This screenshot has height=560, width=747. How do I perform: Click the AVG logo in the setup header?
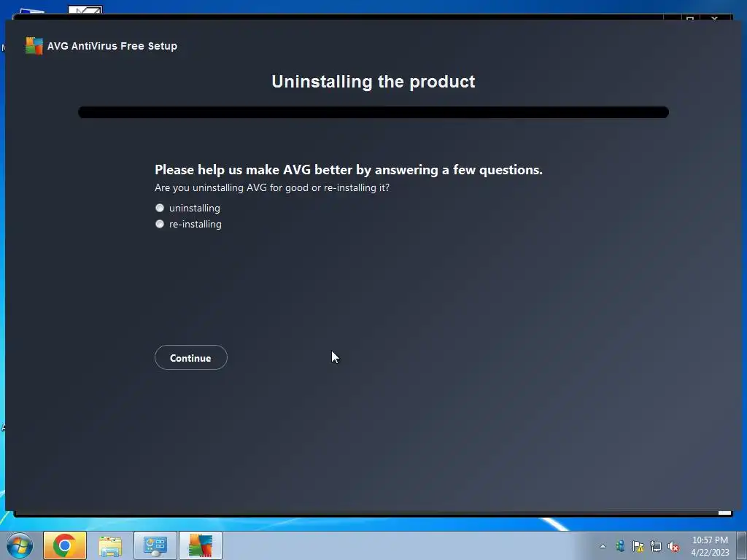pos(34,46)
